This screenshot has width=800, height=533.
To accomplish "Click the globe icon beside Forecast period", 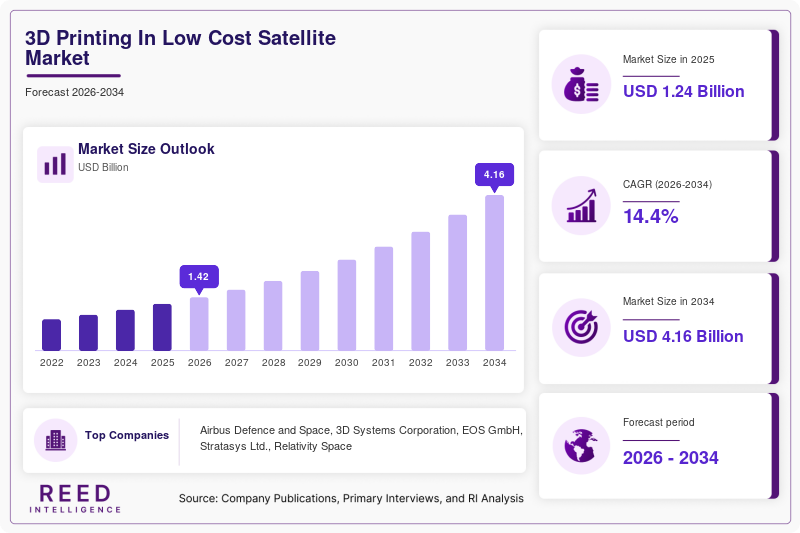I will (x=581, y=445).
